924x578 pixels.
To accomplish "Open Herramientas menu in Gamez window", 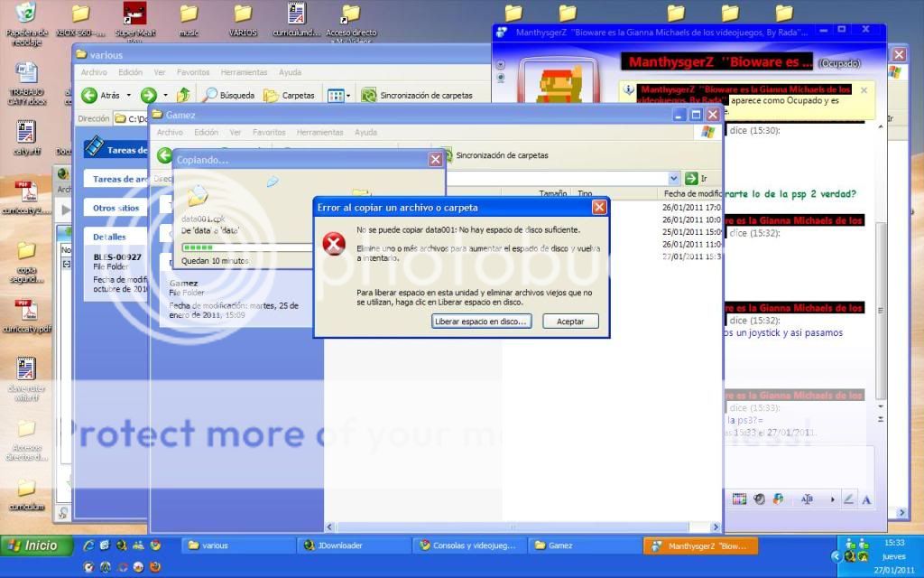I will 320,132.
